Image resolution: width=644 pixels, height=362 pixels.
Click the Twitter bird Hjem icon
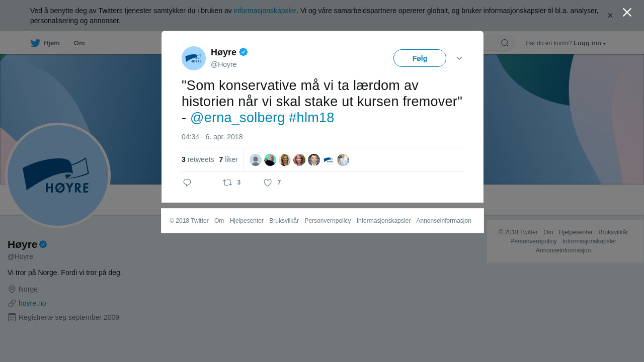35,43
